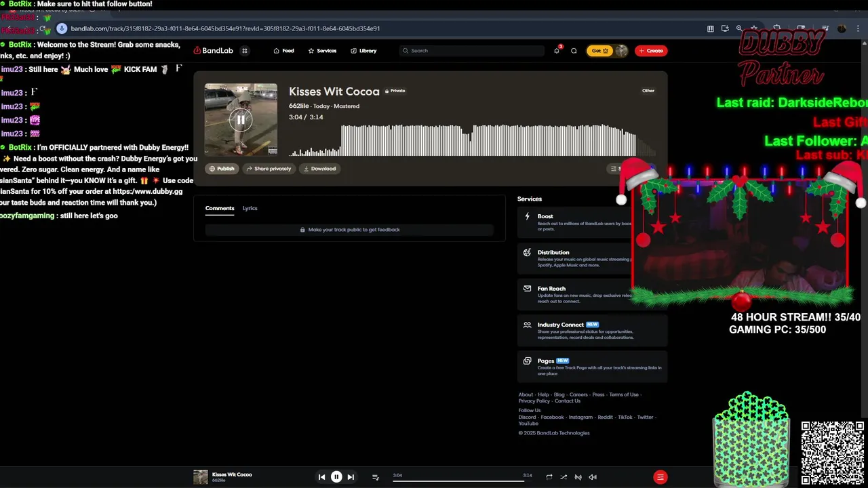The image size is (868, 488).
Task: Toggle repeat in player bar
Action: (x=549, y=477)
